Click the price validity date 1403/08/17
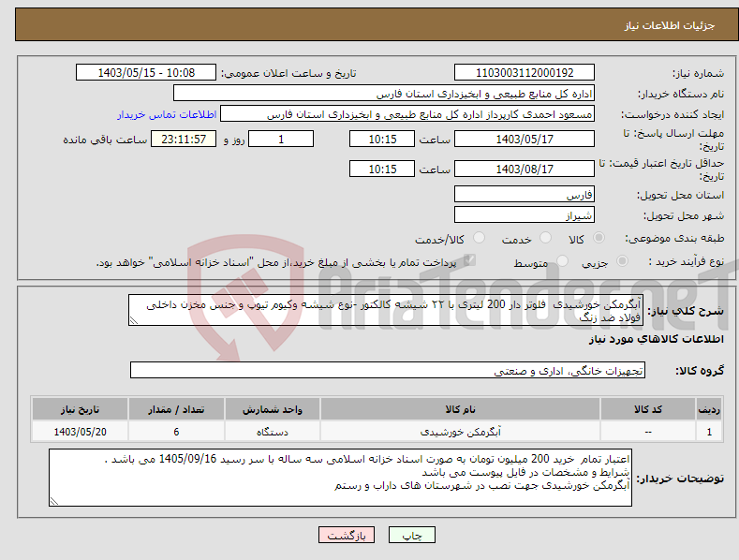Image resolution: width=739 pixels, height=560 pixels. 525,169
